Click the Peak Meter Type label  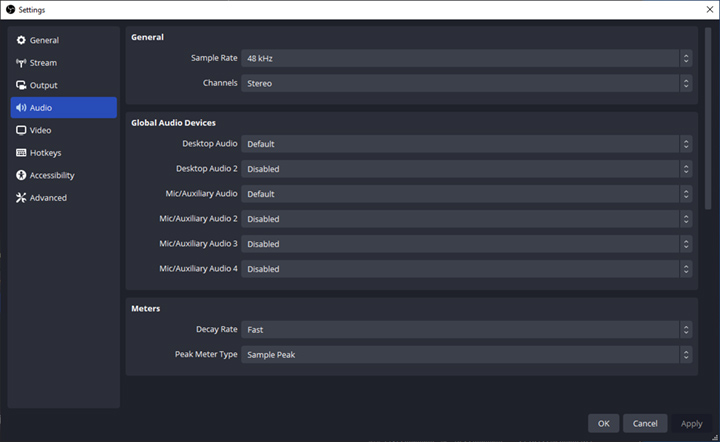pyautogui.click(x=206, y=354)
